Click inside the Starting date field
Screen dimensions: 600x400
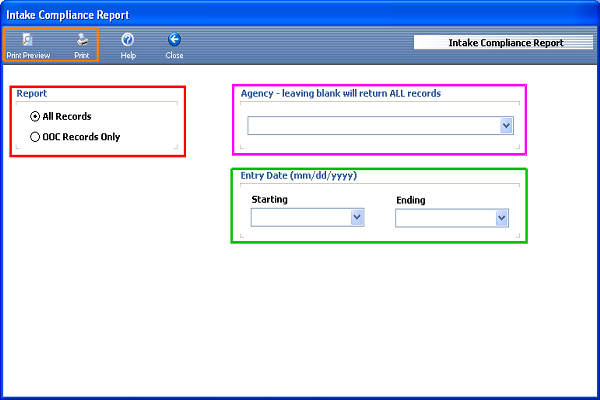(x=299, y=217)
